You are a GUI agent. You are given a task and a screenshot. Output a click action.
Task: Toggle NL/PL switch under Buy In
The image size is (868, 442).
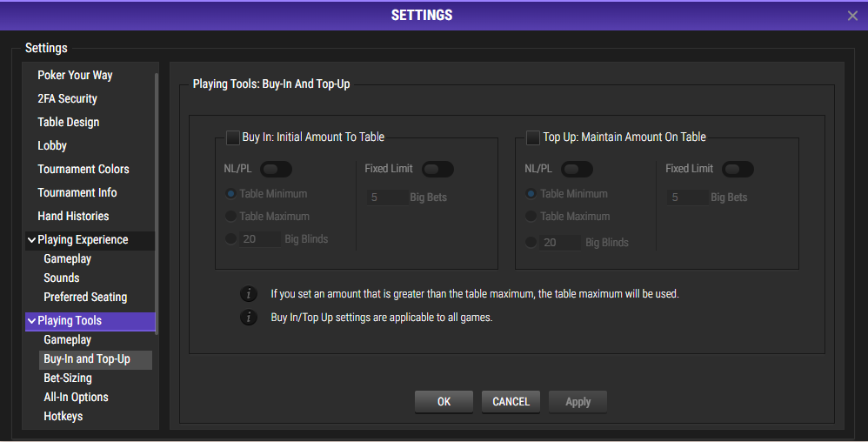(277, 169)
